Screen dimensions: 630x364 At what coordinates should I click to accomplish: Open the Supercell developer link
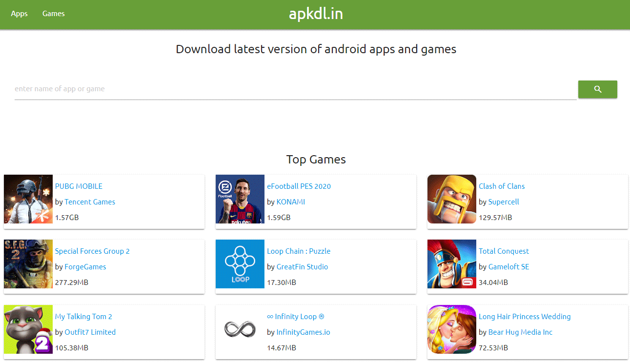pyautogui.click(x=504, y=202)
